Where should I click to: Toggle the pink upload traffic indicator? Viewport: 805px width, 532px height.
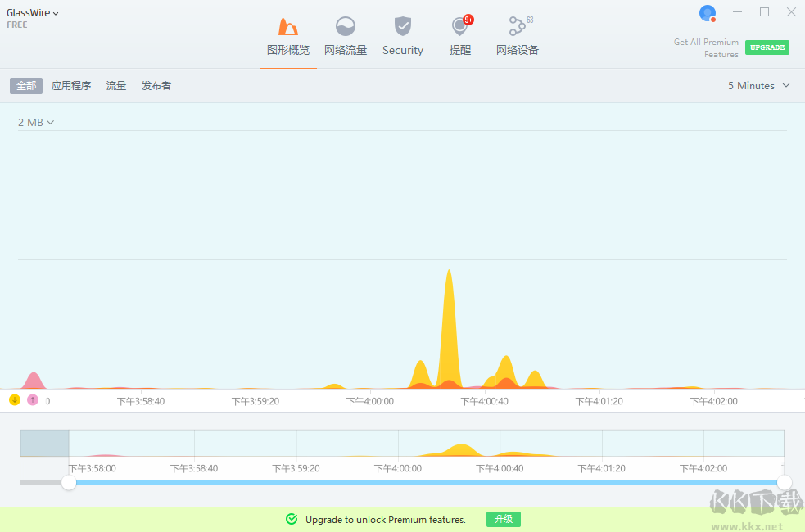(x=33, y=399)
